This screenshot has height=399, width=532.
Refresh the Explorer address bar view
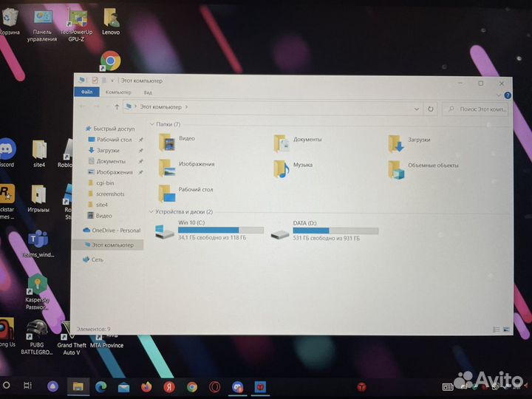coord(431,109)
